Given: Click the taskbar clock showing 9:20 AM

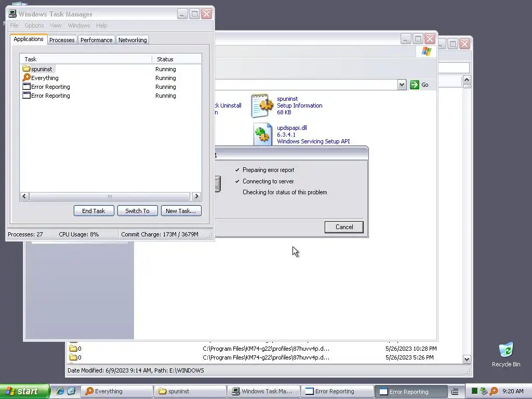Looking at the screenshot, I should tap(513, 391).
